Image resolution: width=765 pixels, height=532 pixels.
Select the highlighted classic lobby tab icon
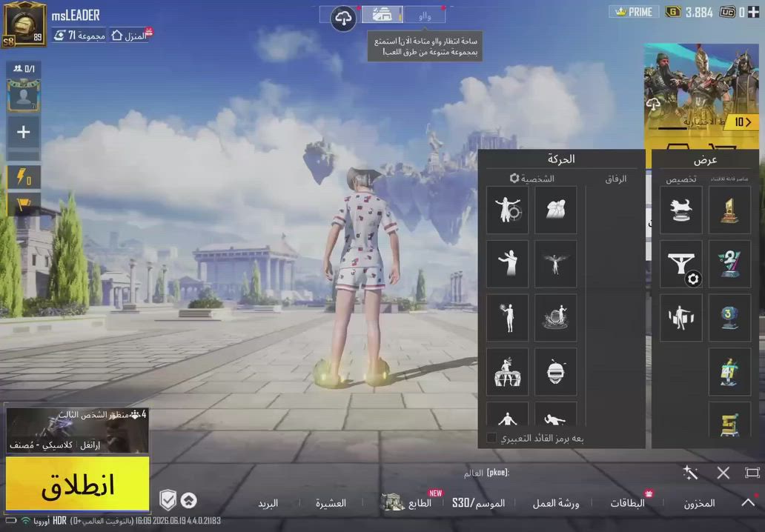(382, 15)
